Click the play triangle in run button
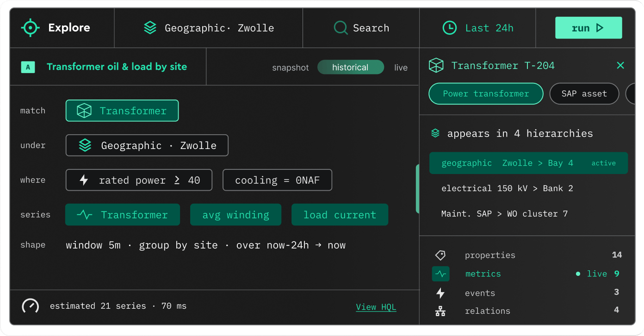 pyautogui.click(x=600, y=28)
